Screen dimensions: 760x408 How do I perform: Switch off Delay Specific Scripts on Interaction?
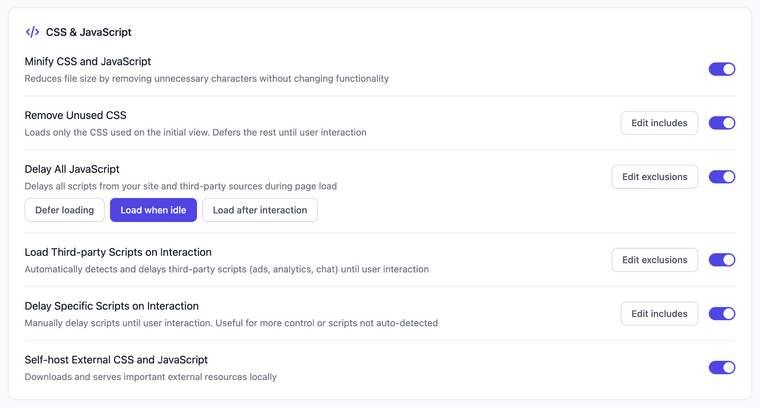click(722, 314)
